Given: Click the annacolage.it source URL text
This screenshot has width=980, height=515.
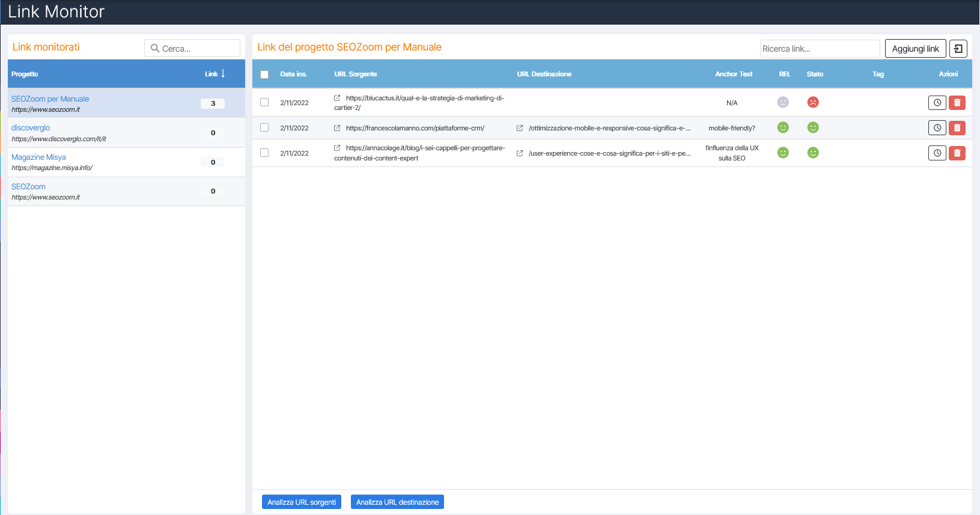Looking at the screenshot, I should 419,153.
